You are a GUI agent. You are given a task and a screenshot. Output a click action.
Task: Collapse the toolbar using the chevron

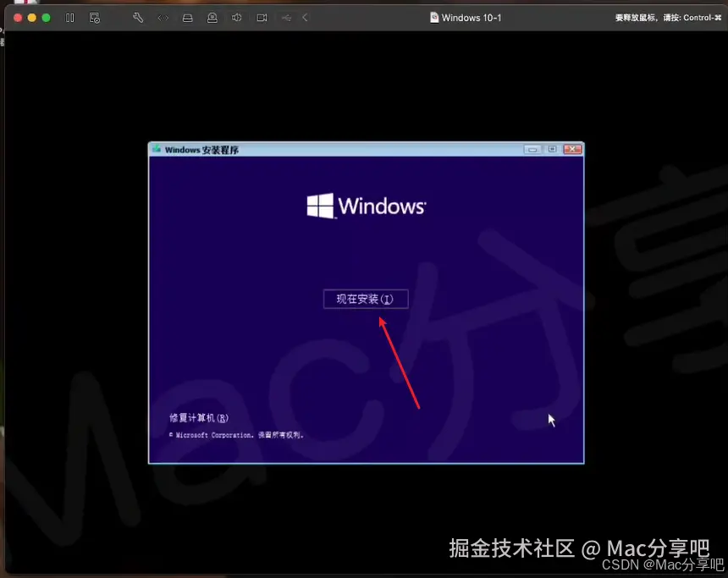[x=305, y=17]
